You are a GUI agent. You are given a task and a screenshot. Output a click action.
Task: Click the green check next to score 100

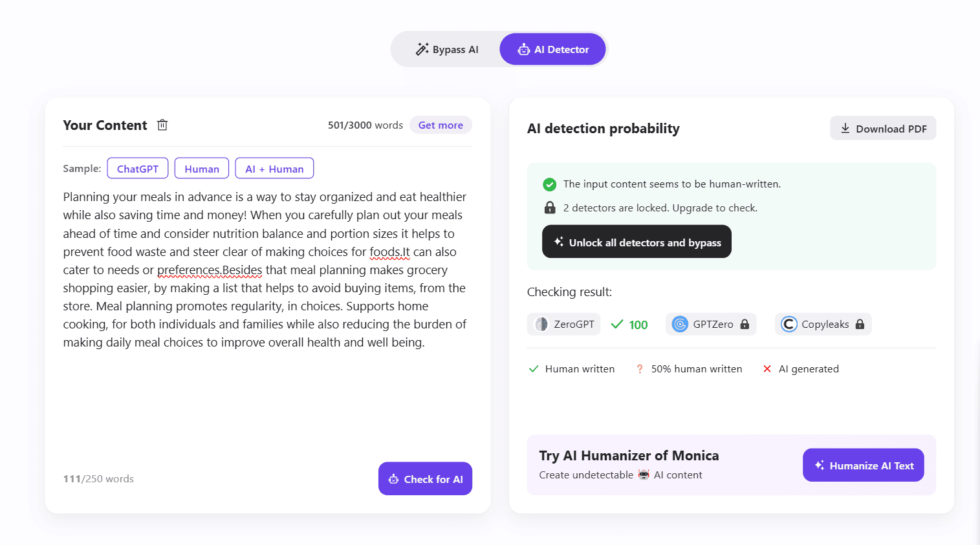(617, 324)
